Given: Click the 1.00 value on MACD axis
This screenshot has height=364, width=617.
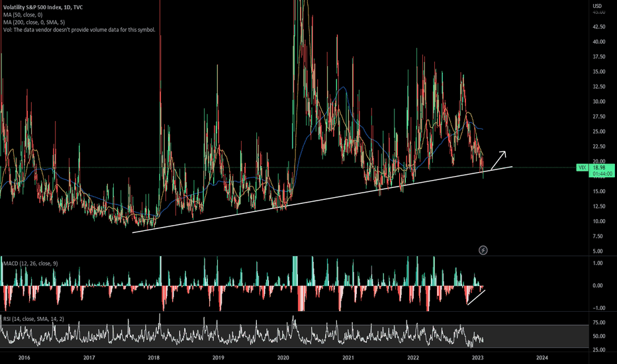Looking at the screenshot, I should point(598,263).
